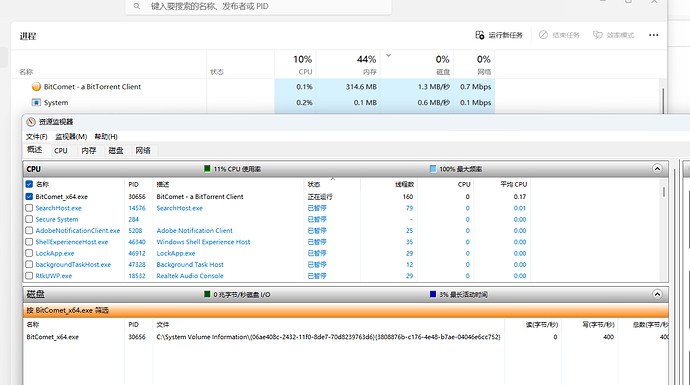Click the search magnifier icon in Task Manager

click(137, 6)
